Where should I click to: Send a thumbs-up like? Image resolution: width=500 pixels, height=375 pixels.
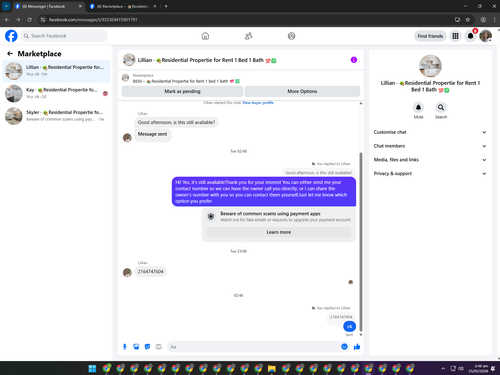pos(357,347)
